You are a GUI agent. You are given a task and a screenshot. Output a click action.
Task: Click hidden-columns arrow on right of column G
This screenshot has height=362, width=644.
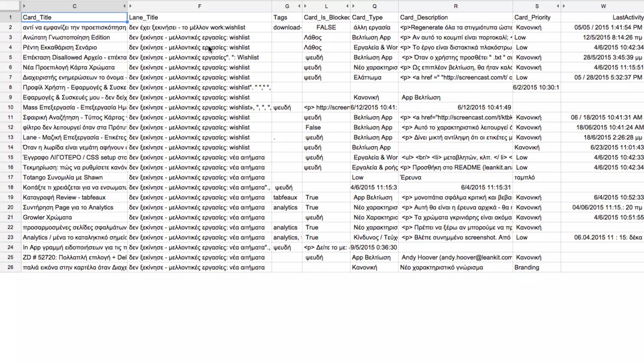(299, 6)
